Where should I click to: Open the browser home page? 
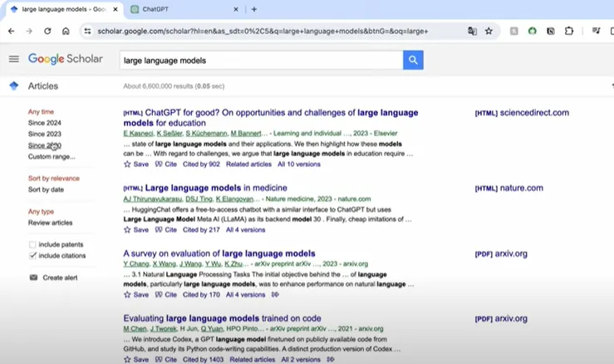pyautogui.click(x=66, y=31)
